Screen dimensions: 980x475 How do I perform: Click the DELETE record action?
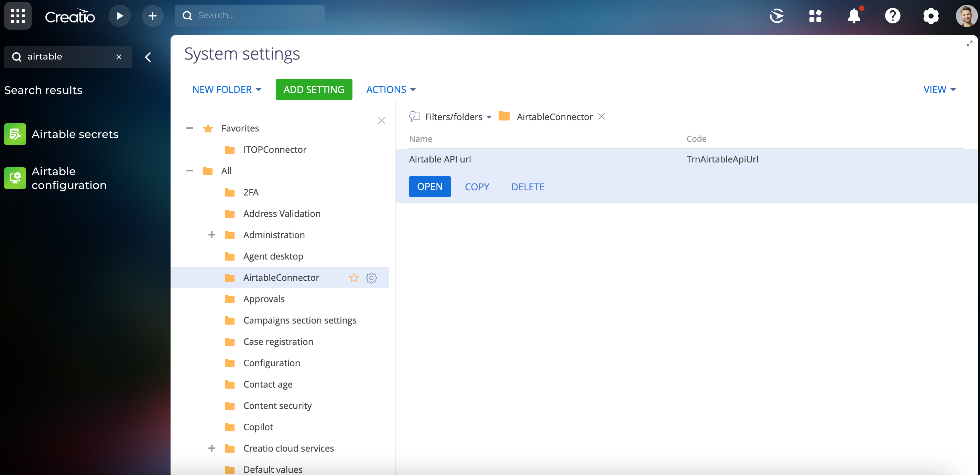click(x=528, y=187)
